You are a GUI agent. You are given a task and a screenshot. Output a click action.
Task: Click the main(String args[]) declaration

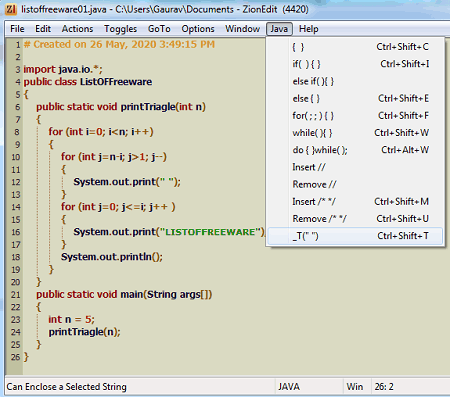pos(124,294)
